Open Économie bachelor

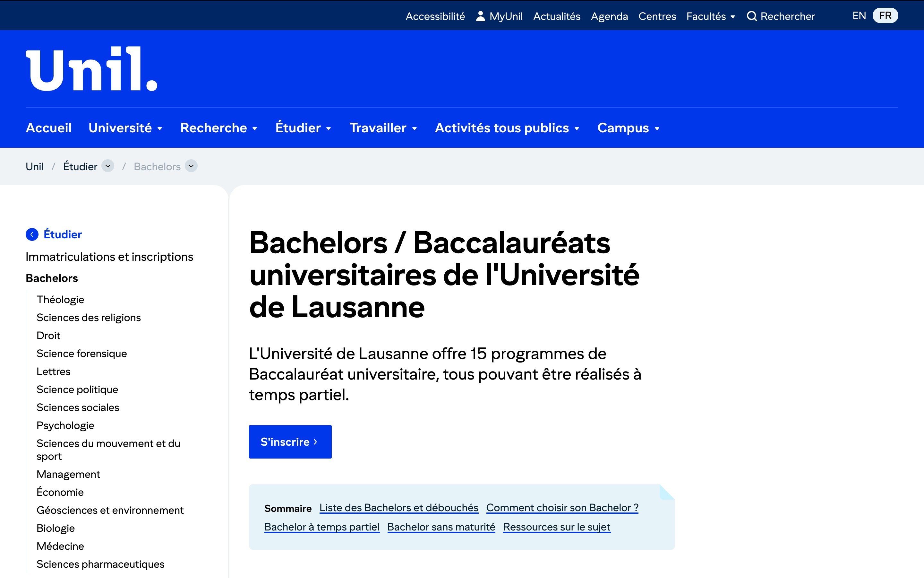click(x=60, y=492)
